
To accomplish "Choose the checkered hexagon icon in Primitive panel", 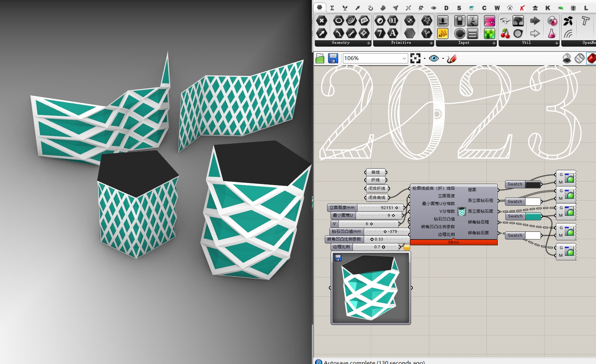I will 410,21.
